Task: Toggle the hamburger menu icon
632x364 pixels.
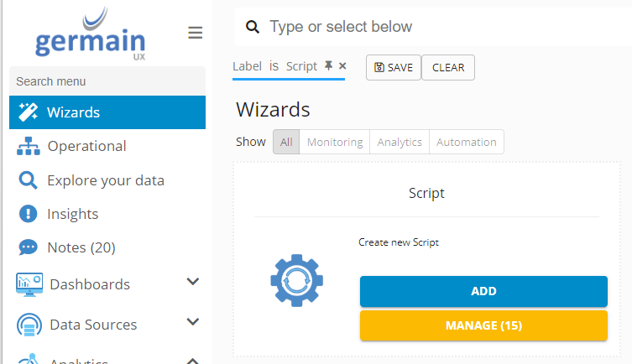Action: click(x=195, y=33)
